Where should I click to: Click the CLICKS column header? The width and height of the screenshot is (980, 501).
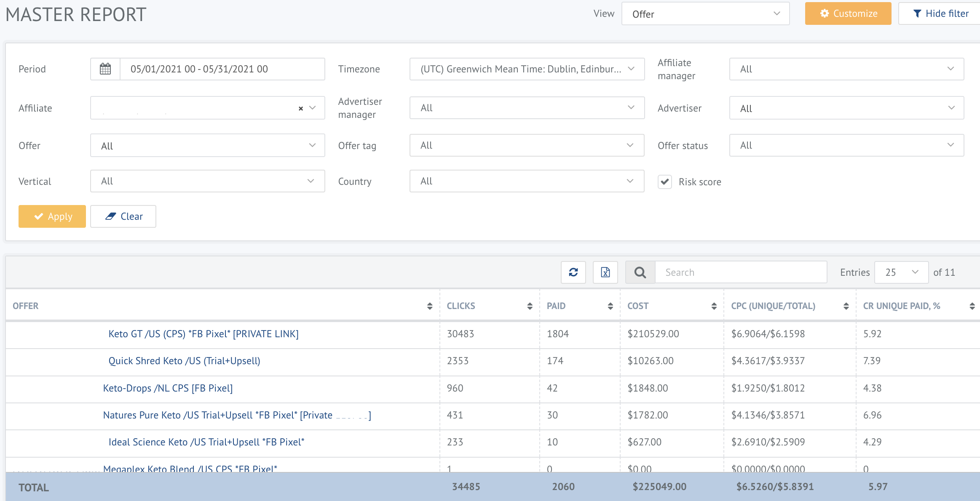click(461, 306)
